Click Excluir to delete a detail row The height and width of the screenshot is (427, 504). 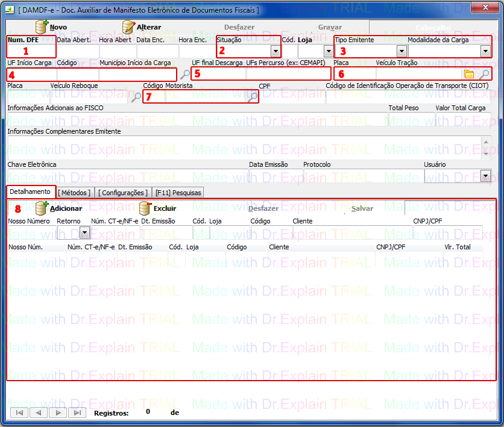[157, 208]
